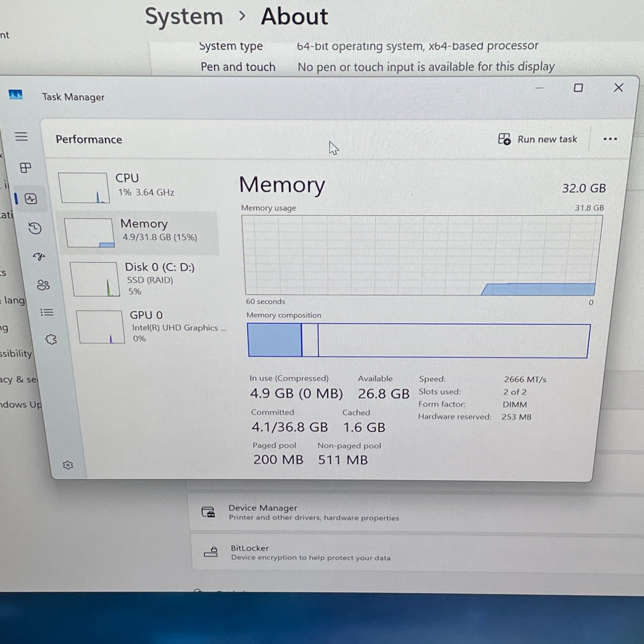Viewport: 644px width, 644px height.
Task: Select Disk 0 (C: D:) entry
Action: [146, 279]
